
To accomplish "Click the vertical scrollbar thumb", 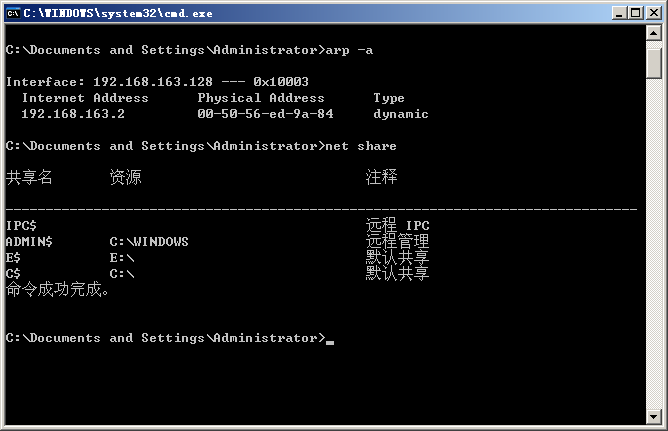I will pyautogui.click(x=655, y=62).
